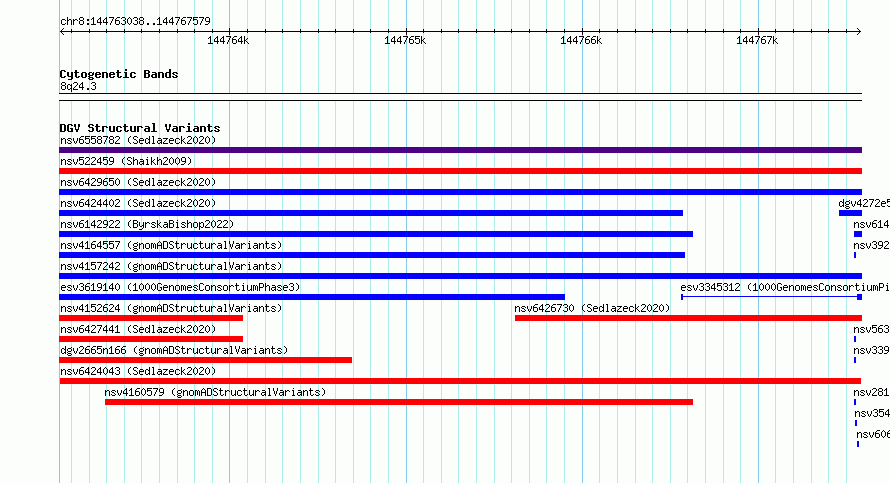Open nsv6424043 (Sedlazeck2020) variant label
This screenshot has width=890, height=483.
(x=138, y=371)
